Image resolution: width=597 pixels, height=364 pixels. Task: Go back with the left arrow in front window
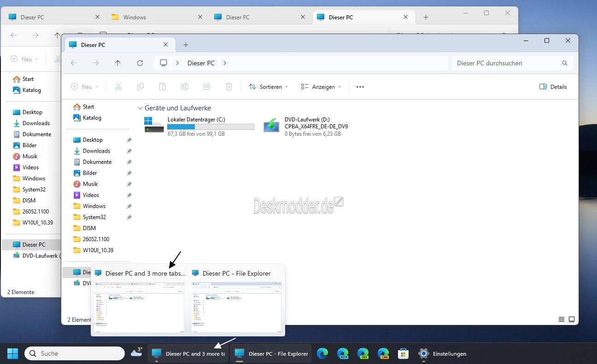coord(74,63)
